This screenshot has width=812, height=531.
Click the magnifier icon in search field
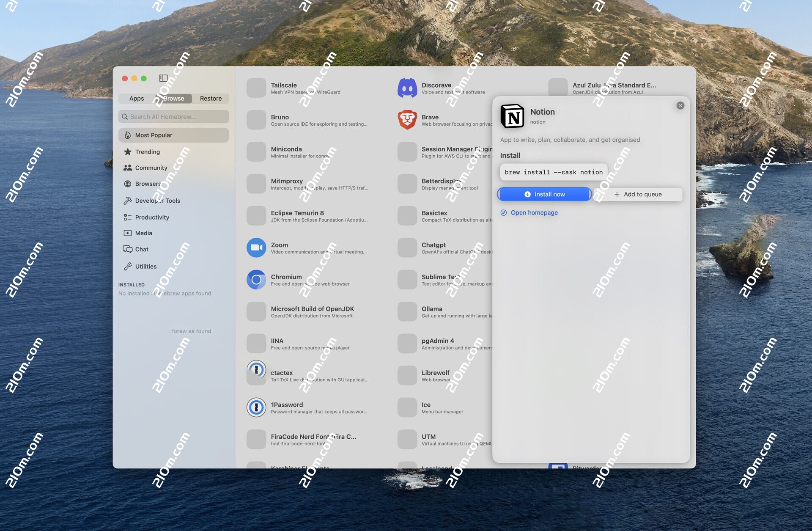click(125, 117)
